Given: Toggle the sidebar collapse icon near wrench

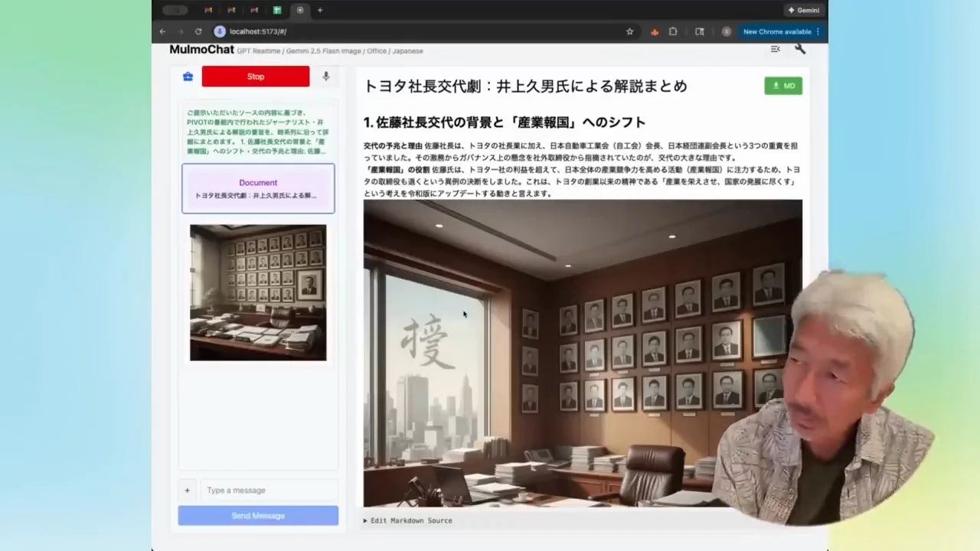Looking at the screenshot, I should [775, 49].
